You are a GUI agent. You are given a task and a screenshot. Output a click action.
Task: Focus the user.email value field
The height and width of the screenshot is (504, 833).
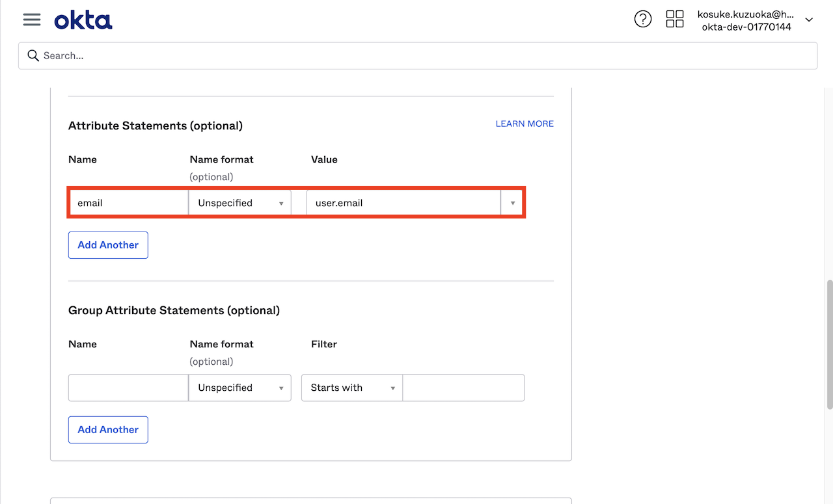403,203
